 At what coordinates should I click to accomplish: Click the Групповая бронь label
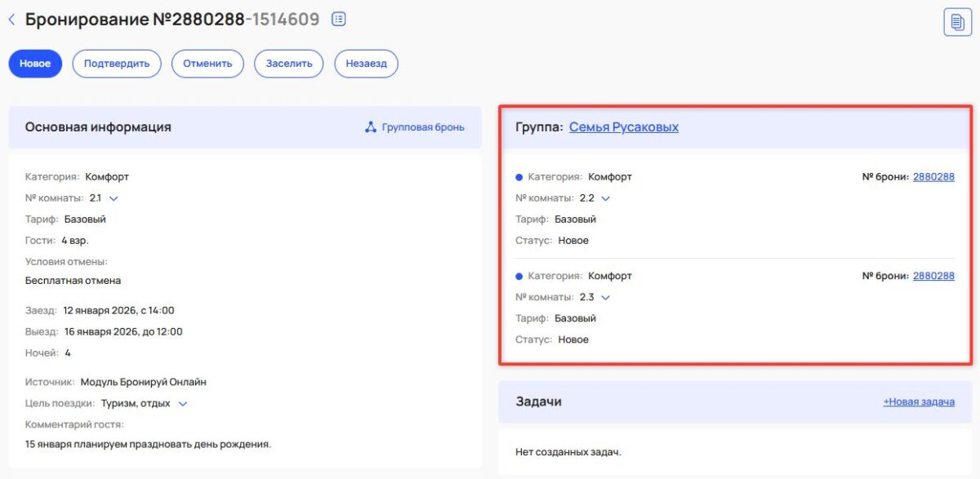(422, 127)
